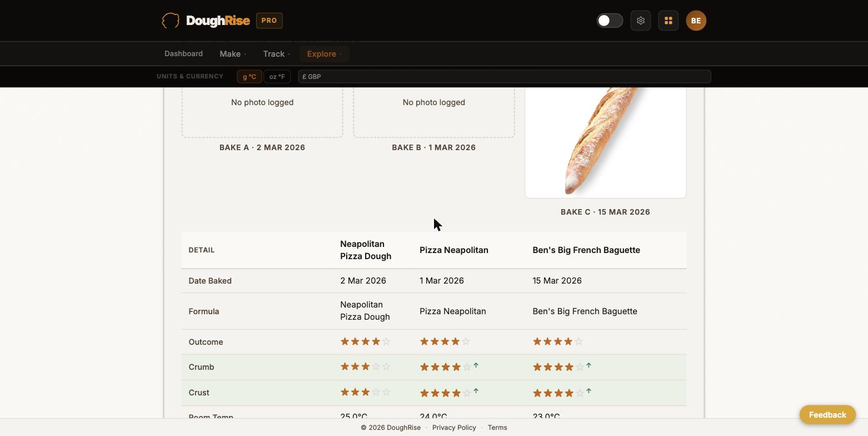868x436 pixels.
Task: Click Ben's Big French Baguette Crumb stars
Action: point(558,367)
